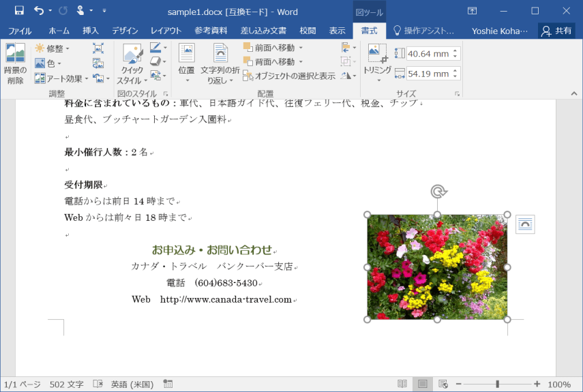The width and height of the screenshot is (583, 392).
Task: Switch to read mode view in status bar
Action: [x=402, y=385]
